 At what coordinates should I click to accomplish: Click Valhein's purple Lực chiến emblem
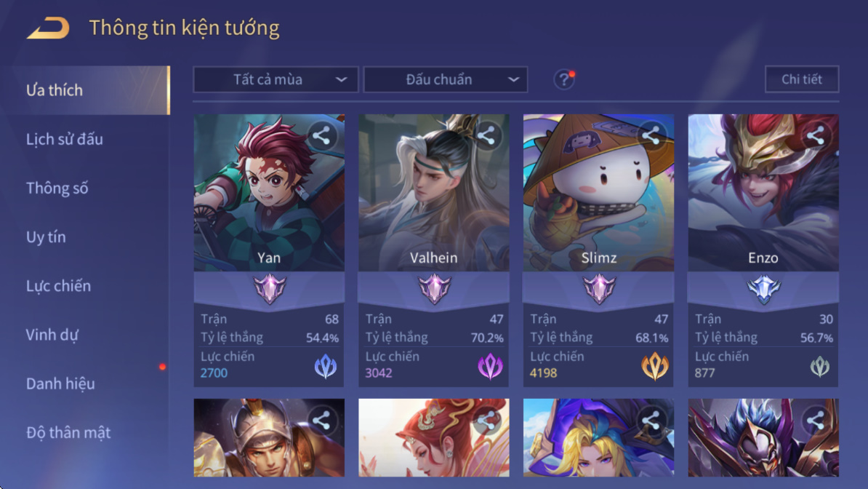[490, 366]
